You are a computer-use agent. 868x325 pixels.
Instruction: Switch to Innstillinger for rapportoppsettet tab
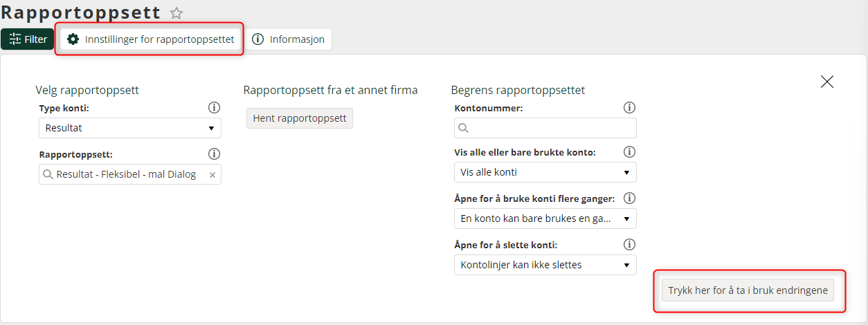click(x=151, y=39)
